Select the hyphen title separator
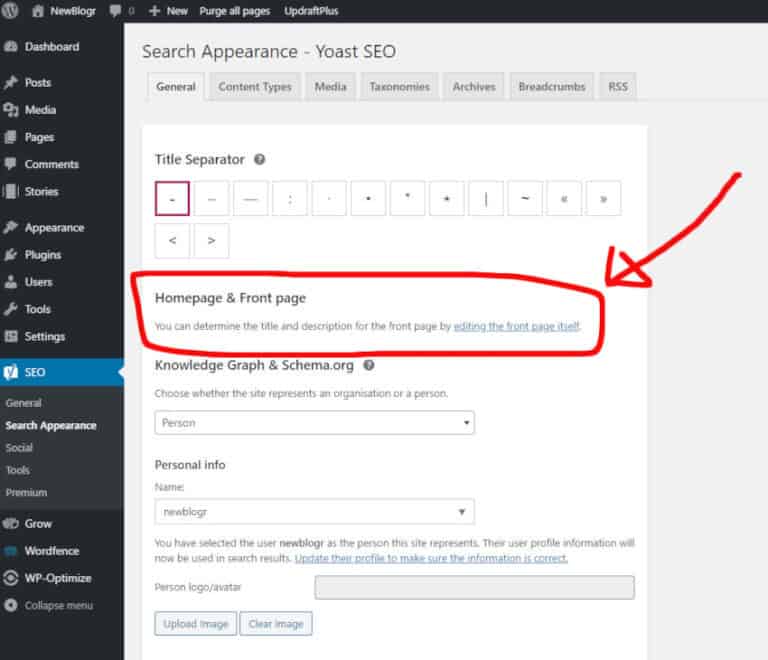 (172, 198)
